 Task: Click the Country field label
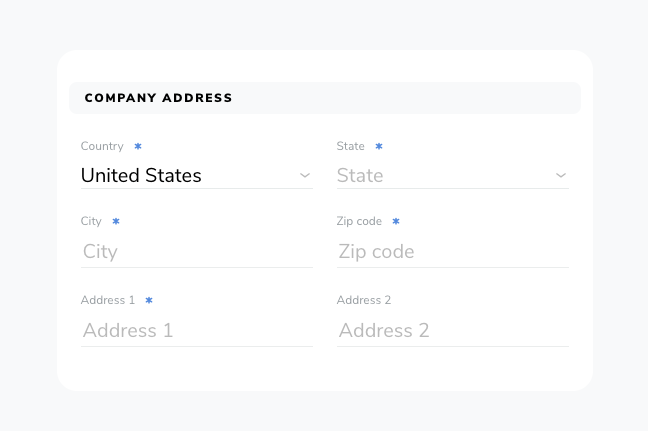[102, 146]
